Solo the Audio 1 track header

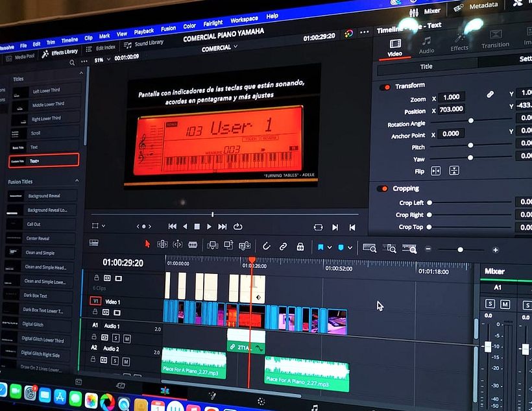(x=115, y=338)
